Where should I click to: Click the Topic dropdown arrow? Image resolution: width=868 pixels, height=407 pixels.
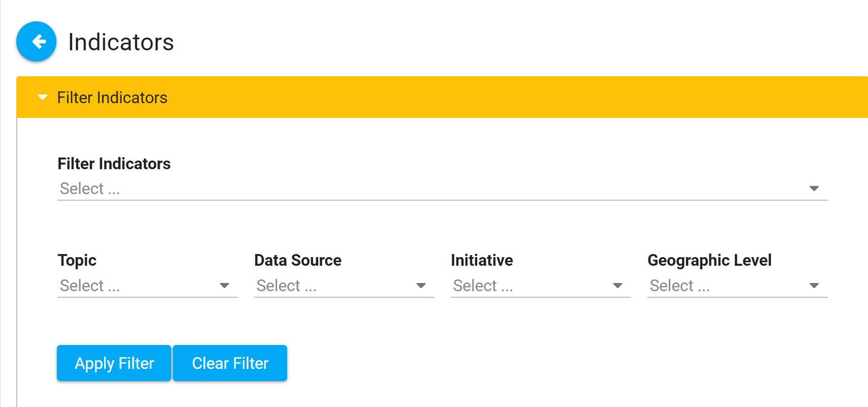pyautogui.click(x=224, y=286)
